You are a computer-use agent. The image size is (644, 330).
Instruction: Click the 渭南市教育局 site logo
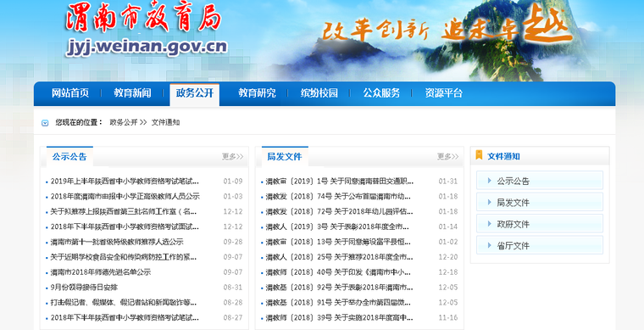click(143, 18)
